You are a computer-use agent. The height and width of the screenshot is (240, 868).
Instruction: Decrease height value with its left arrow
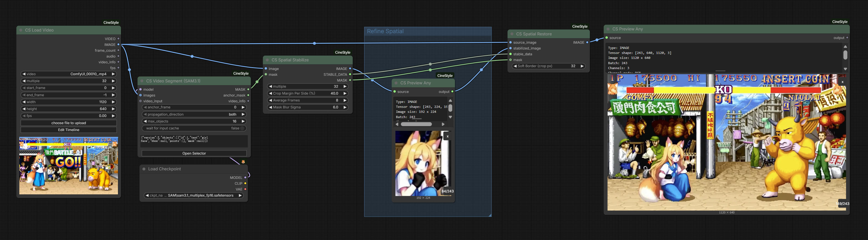click(24, 109)
